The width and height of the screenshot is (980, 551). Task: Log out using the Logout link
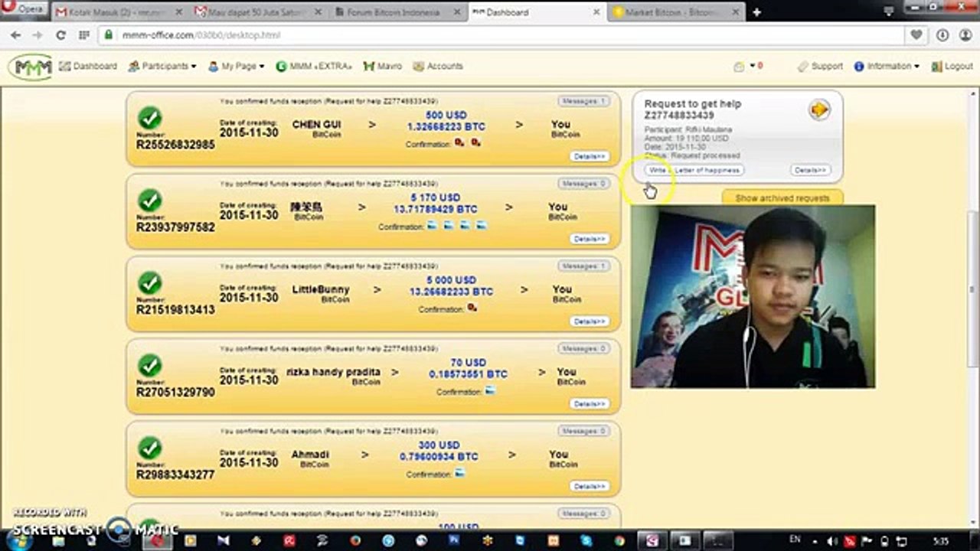(x=952, y=67)
